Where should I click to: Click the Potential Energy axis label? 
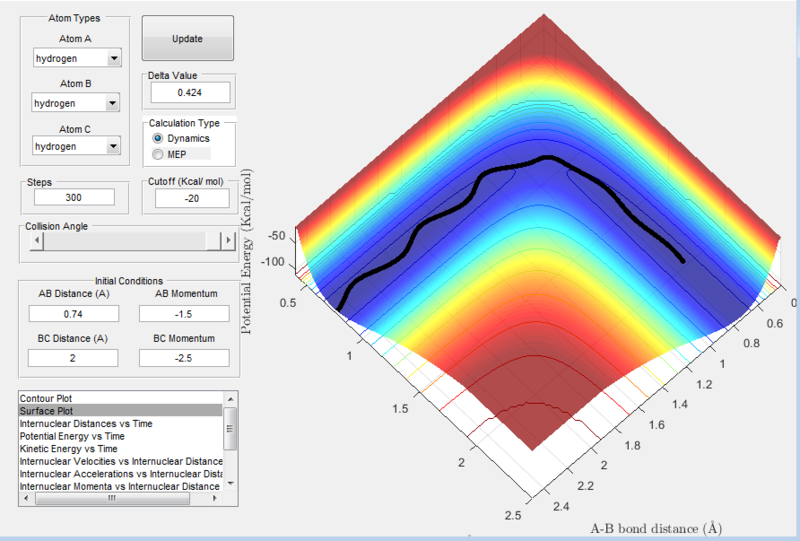246,251
